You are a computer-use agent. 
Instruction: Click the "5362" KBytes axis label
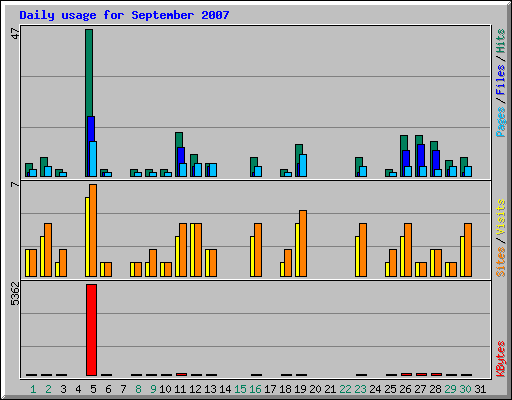15,294
